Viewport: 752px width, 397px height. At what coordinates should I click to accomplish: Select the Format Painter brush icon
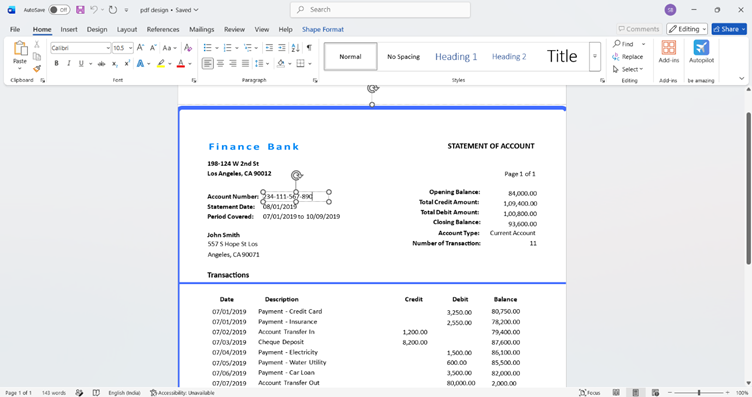[x=37, y=69]
